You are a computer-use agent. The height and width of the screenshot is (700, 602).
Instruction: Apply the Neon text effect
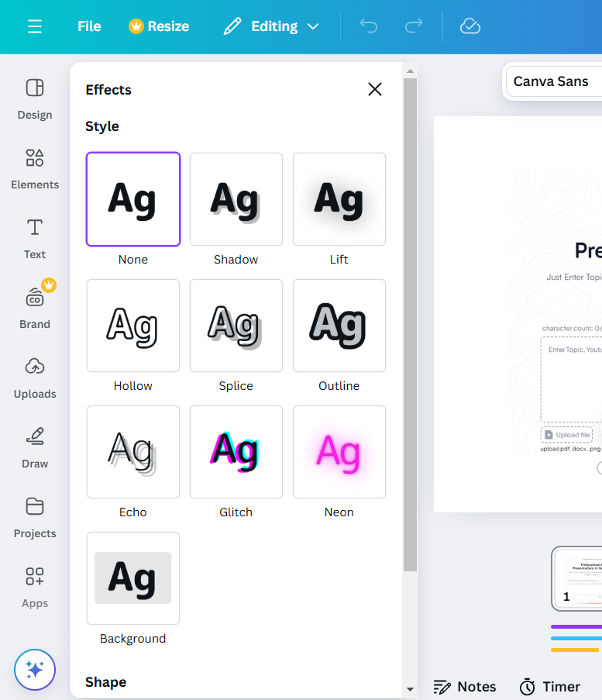click(x=339, y=452)
